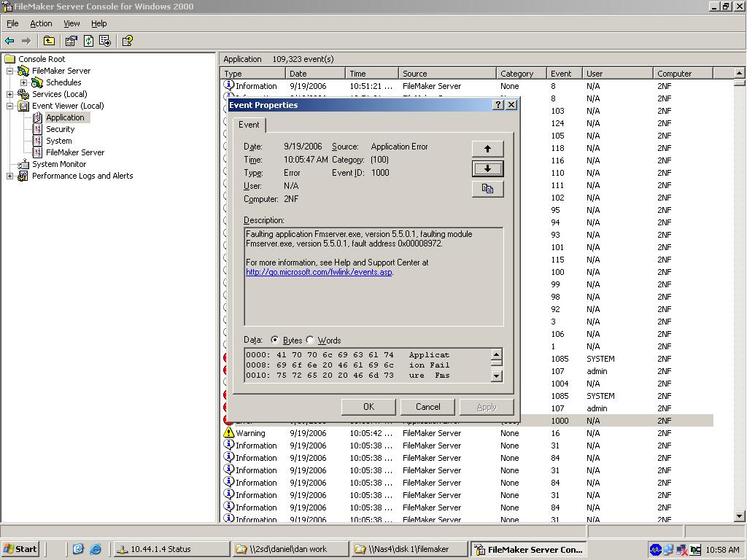Screen dimensions: 747x560
Task: Open the Help menu
Action: pyautogui.click(x=99, y=23)
